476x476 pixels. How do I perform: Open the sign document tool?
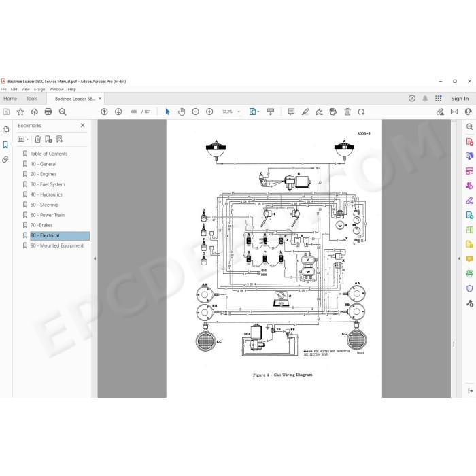pyautogui.click(x=319, y=112)
